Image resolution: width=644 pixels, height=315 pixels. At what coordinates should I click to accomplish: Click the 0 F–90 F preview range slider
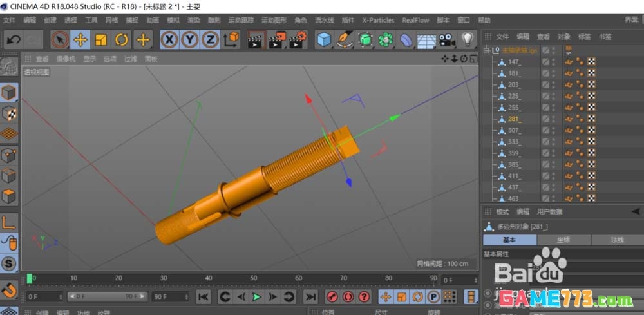[108, 296]
